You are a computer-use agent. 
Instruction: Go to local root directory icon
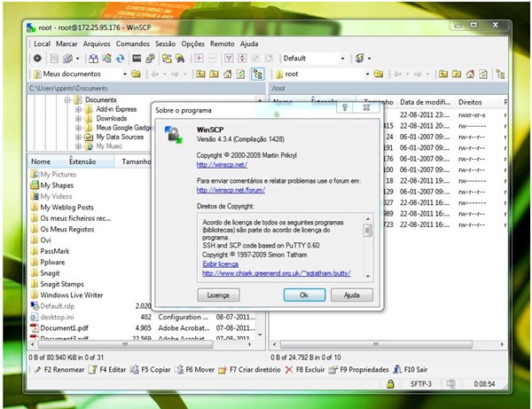point(214,74)
